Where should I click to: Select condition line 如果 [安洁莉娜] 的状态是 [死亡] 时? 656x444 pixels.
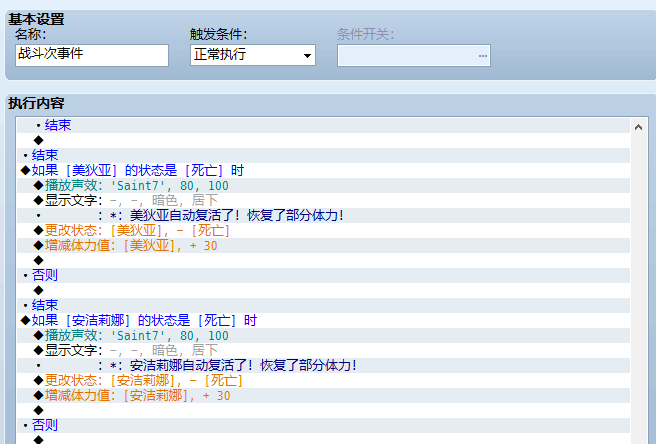coord(323,321)
